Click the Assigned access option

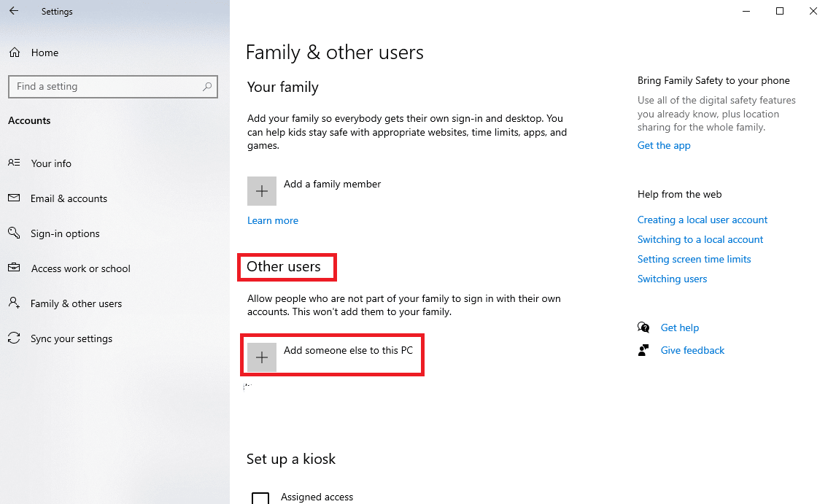[x=317, y=497]
